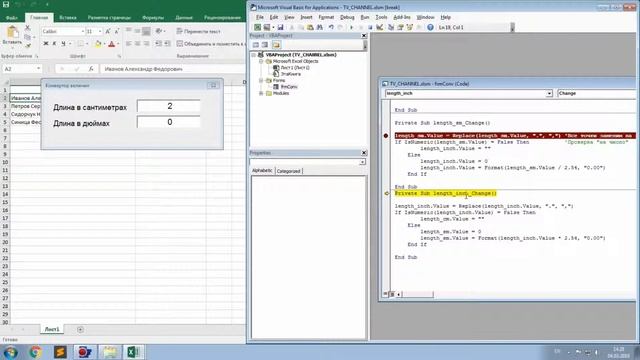This screenshot has width=640, height=360.
Task: Toggle center alignment in Excel ribbon
Action: [x=138, y=44]
